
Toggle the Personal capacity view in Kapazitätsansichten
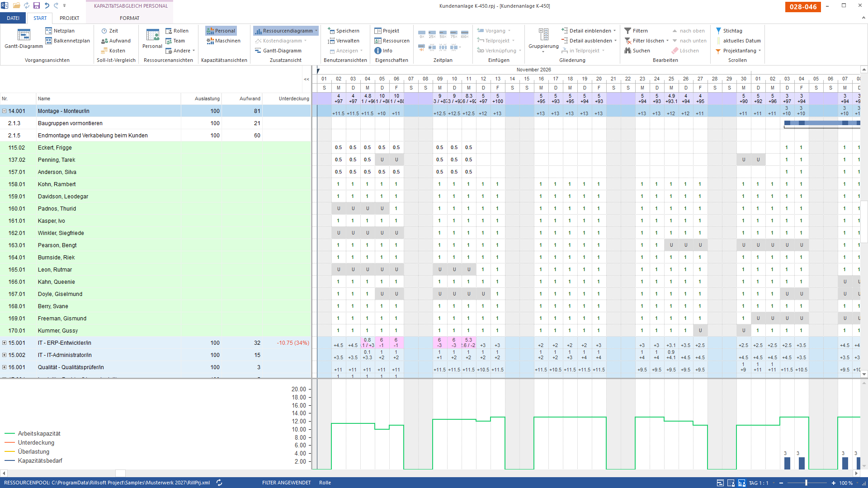pyautogui.click(x=221, y=31)
